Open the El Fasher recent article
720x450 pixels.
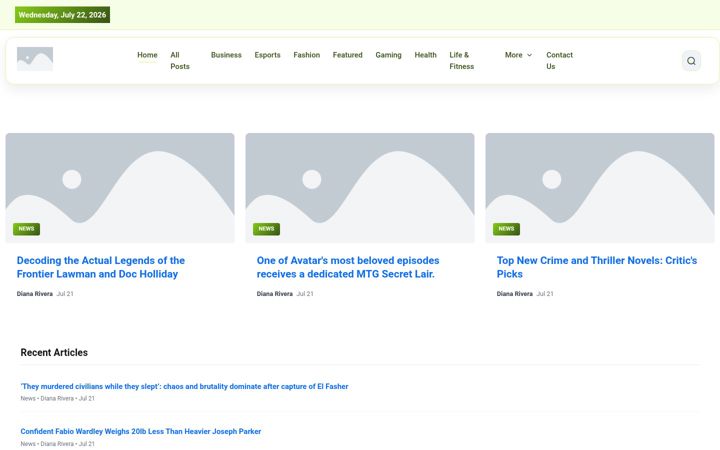click(x=184, y=387)
